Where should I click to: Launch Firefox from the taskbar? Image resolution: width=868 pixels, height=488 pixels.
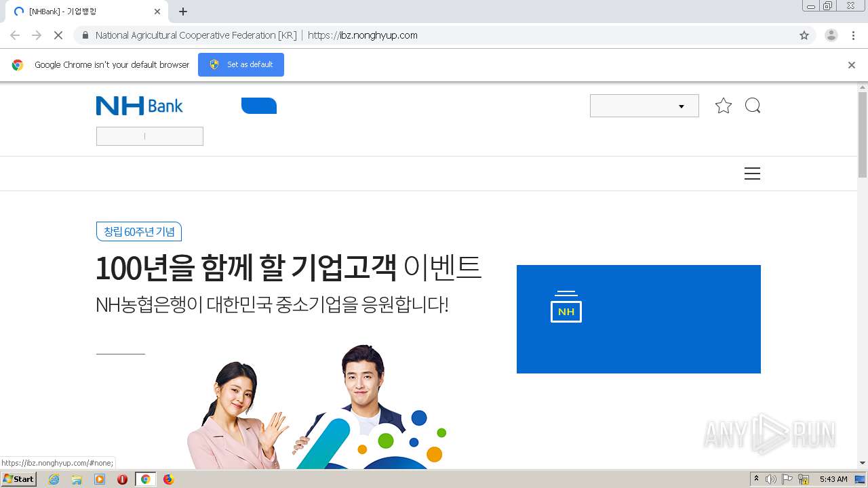coord(168,479)
